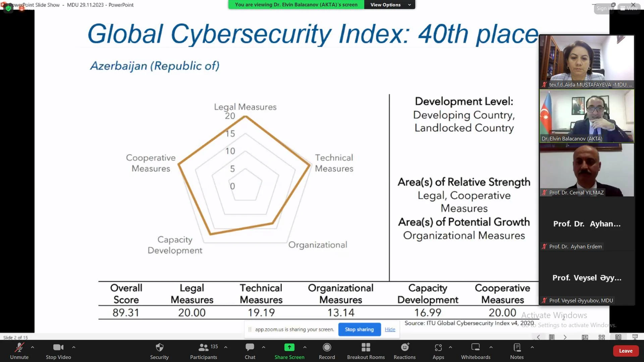
Task: Open the Reactions menu
Action: pos(405,351)
